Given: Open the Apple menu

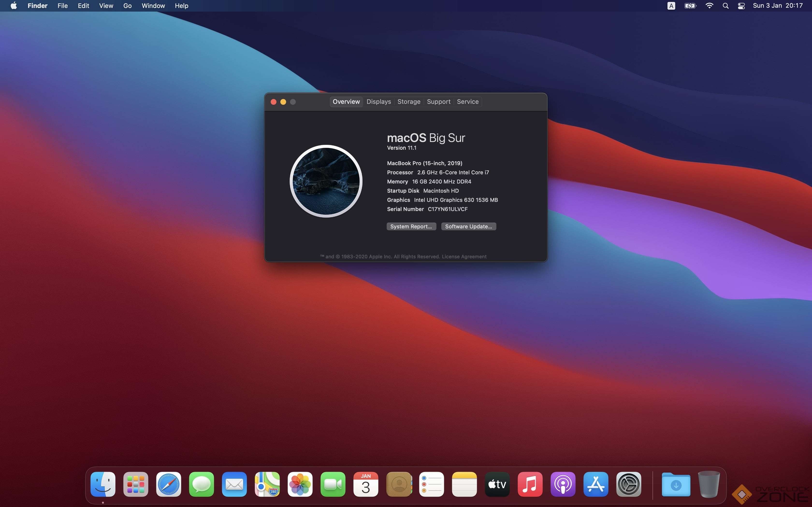Looking at the screenshot, I should 14,6.
